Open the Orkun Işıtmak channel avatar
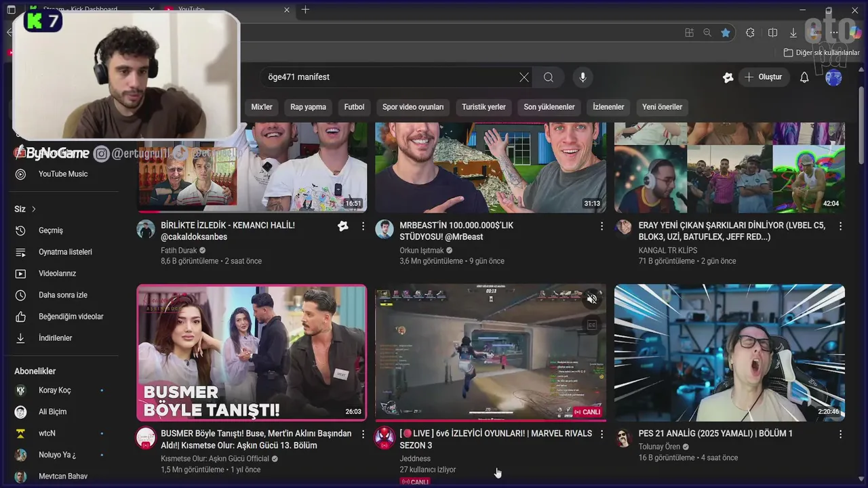The width and height of the screenshot is (868, 488). (x=384, y=229)
